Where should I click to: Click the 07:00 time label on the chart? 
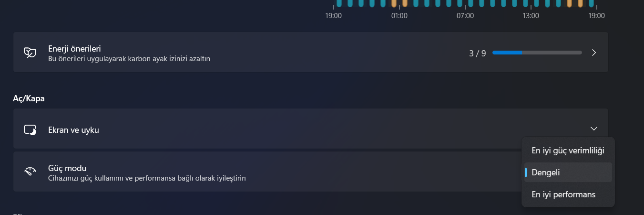pos(465,16)
